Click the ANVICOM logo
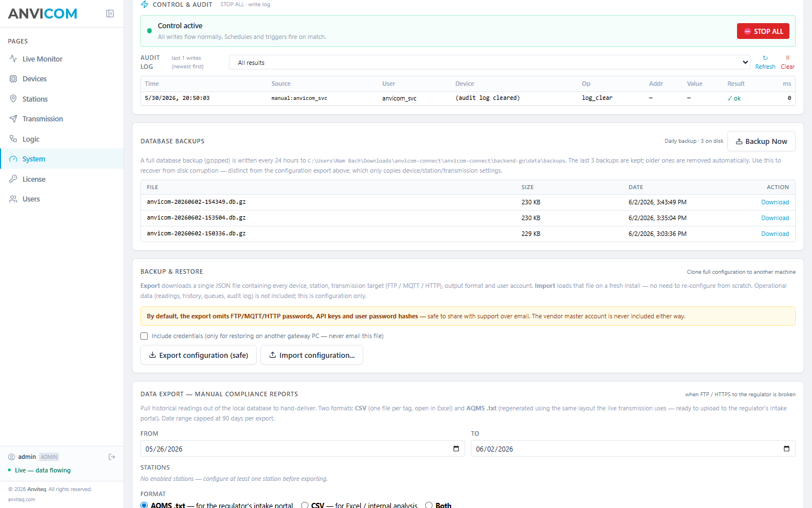 click(42, 14)
